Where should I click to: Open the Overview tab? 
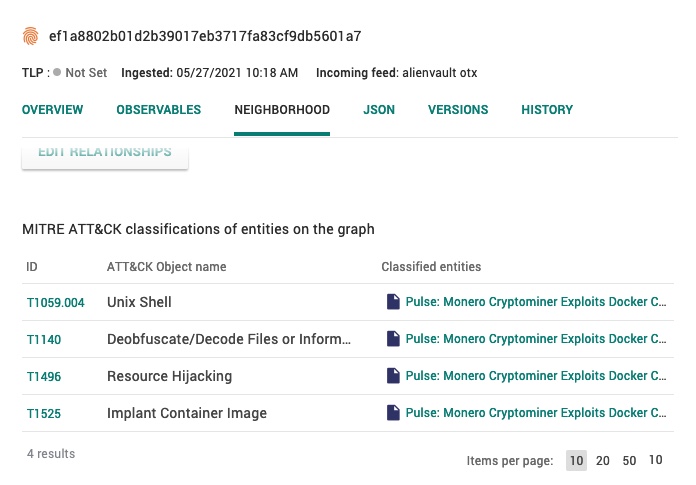52,110
